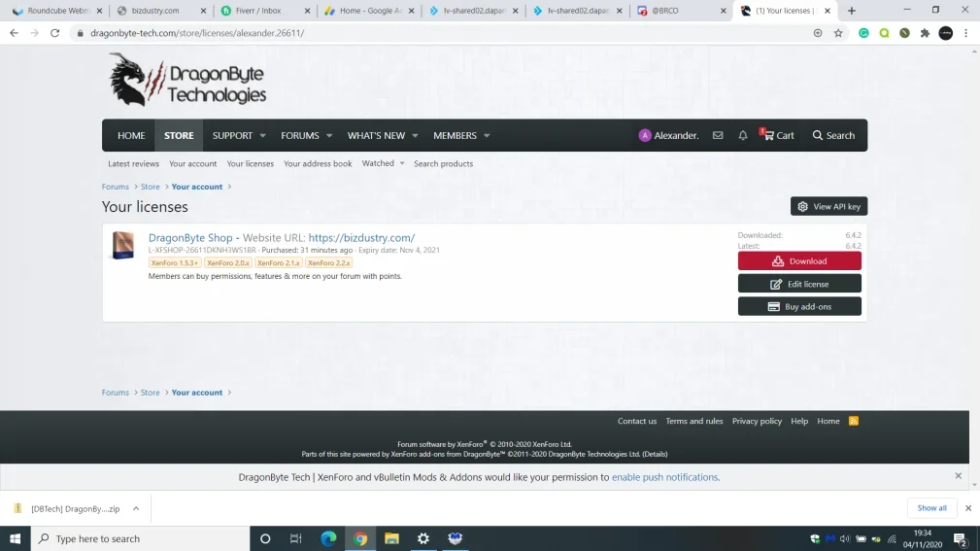Click the Windows taskbar search box

pyautogui.click(x=140, y=538)
